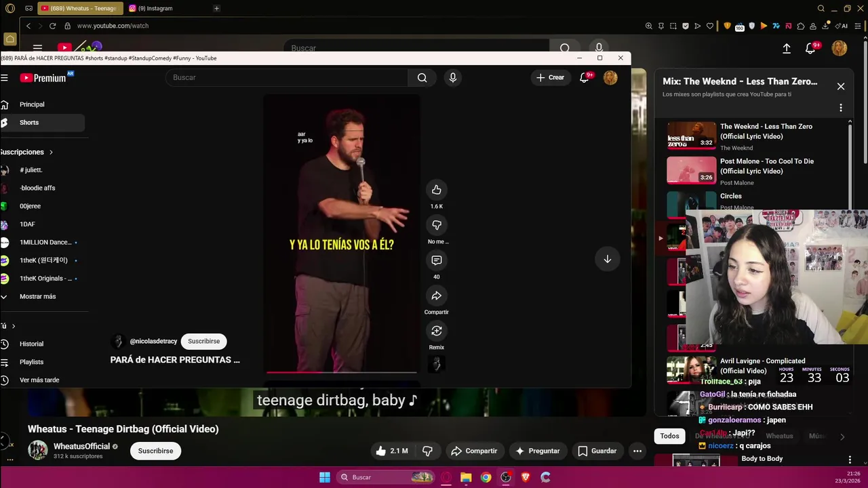
Task: Open a new browser tab
Action: pyautogui.click(x=216, y=8)
